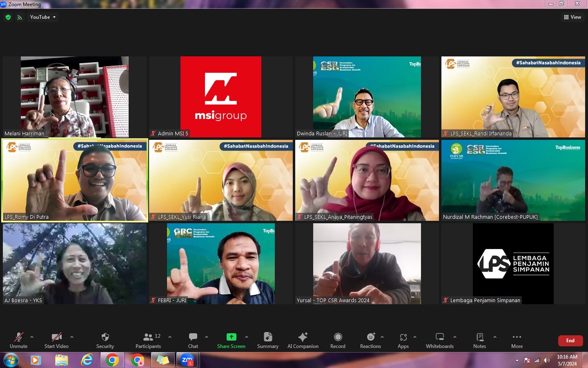Click the red End meeting button
The image size is (588, 368).
coord(570,341)
